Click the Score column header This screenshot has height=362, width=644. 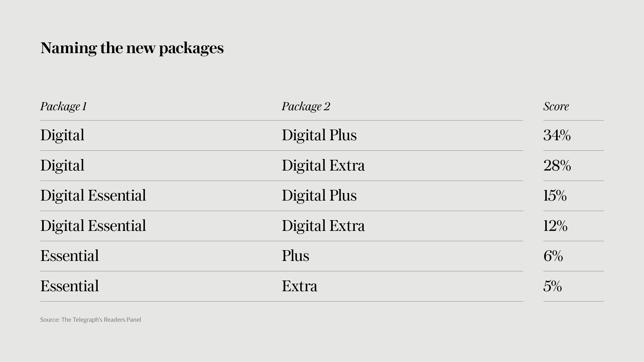point(556,106)
